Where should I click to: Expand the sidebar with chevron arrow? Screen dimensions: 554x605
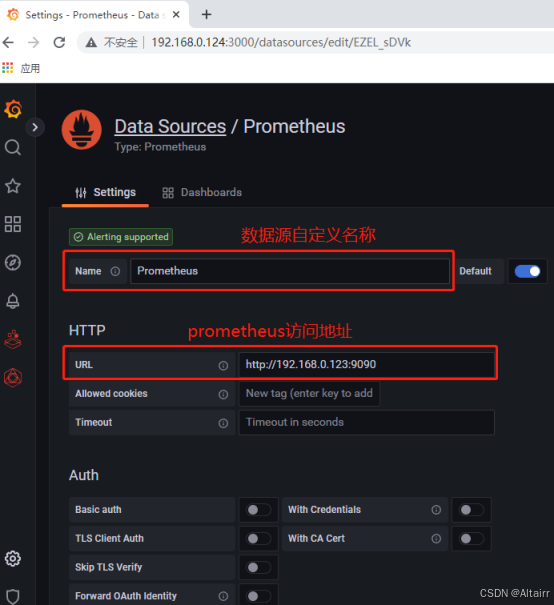click(x=35, y=127)
